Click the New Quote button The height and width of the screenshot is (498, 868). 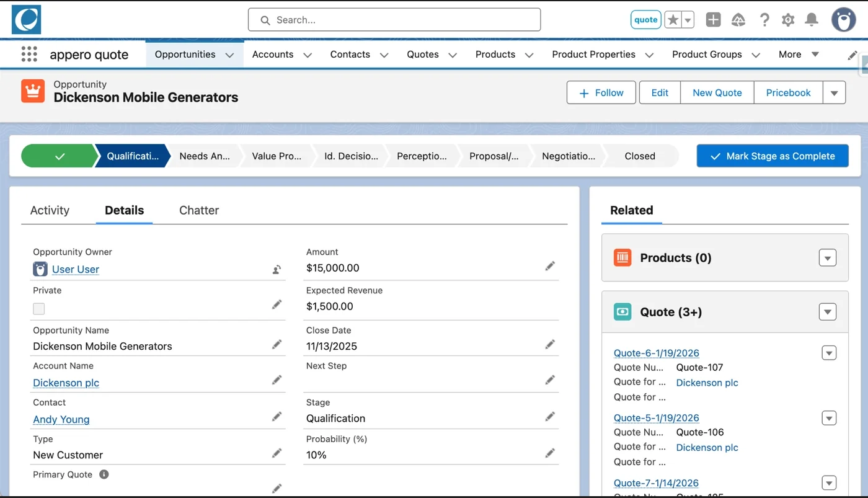pos(717,93)
